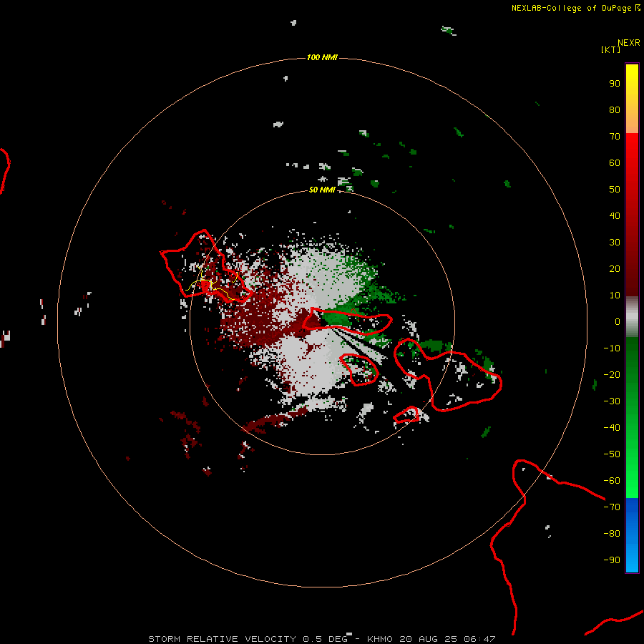Click the -10 knot scale label
This screenshot has width=644, height=644.
[x=612, y=348]
